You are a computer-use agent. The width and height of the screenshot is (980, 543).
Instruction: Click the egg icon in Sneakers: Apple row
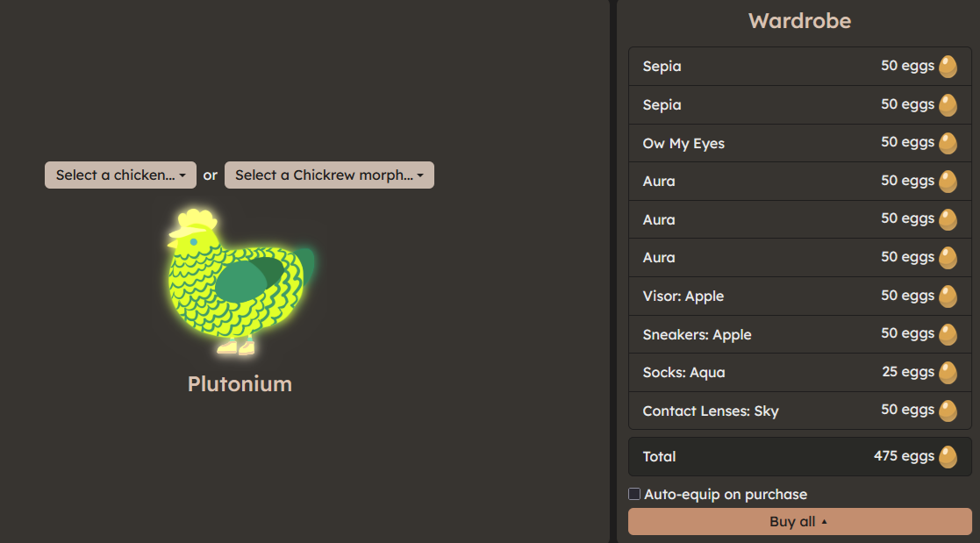pos(948,334)
